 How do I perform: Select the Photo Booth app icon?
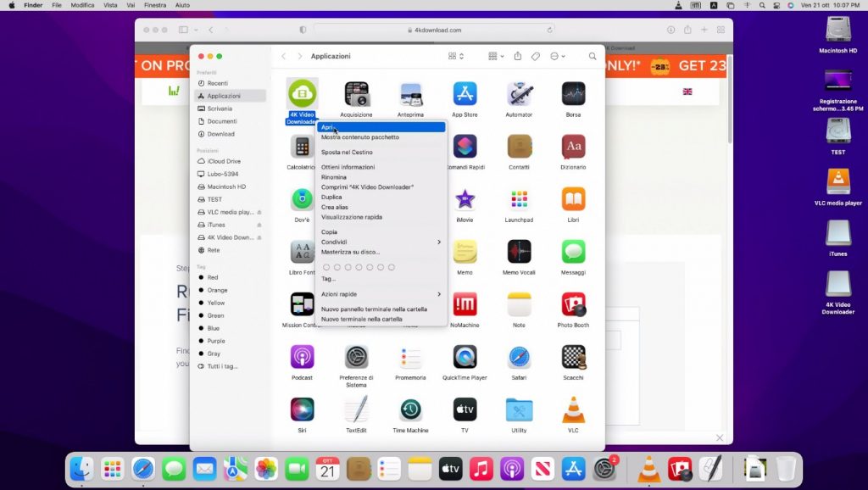tap(573, 304)
